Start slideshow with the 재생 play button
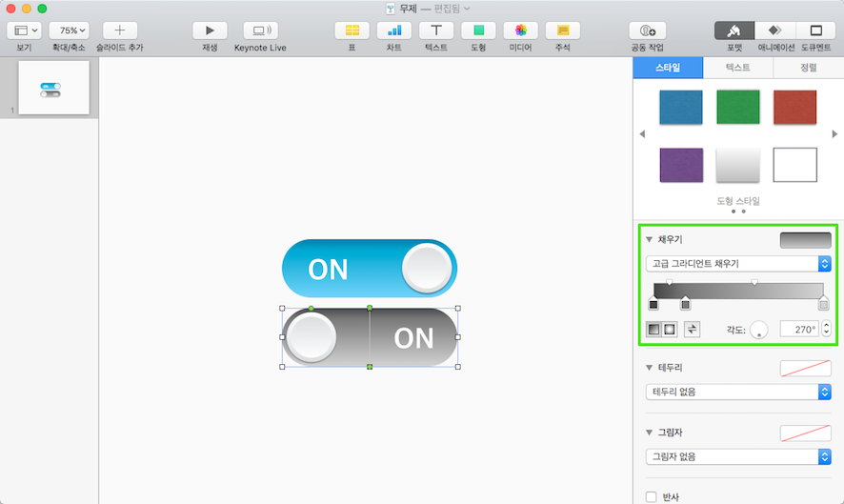Image resolution: width=844 pixels, height=504 pixels. coord(210,30)
